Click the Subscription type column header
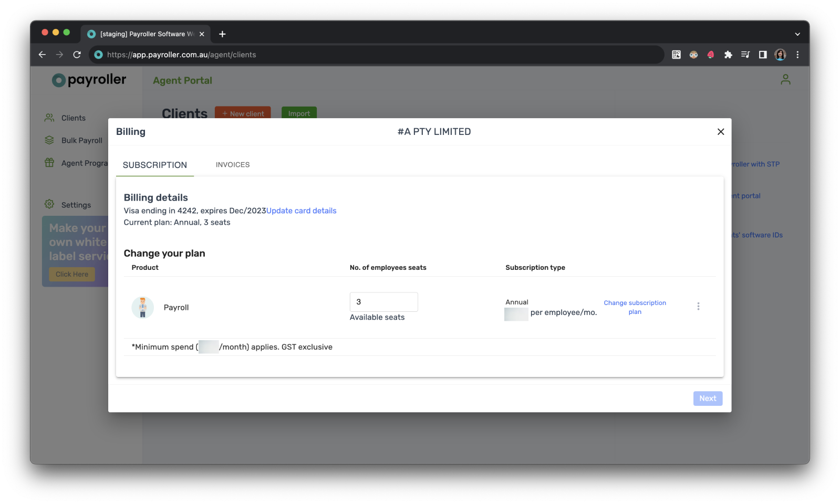The width and height of the screenshot is (840, 504). (x=535, y=268)
